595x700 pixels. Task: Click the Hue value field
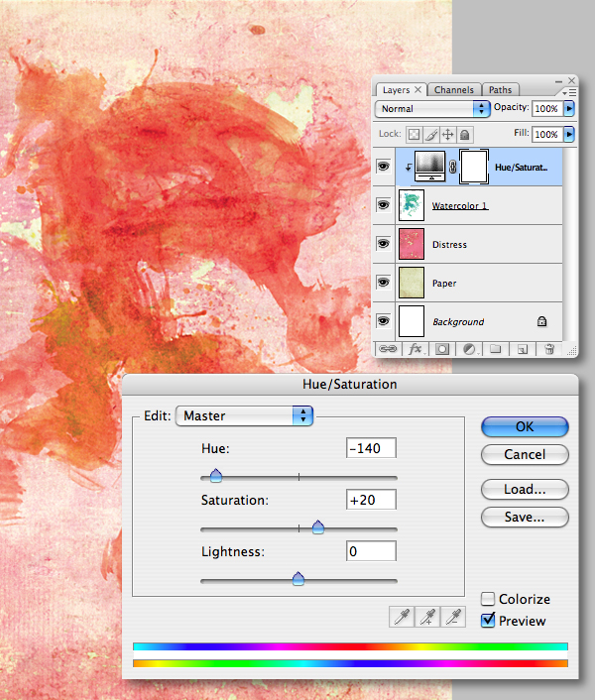click(x=371, y=448)
